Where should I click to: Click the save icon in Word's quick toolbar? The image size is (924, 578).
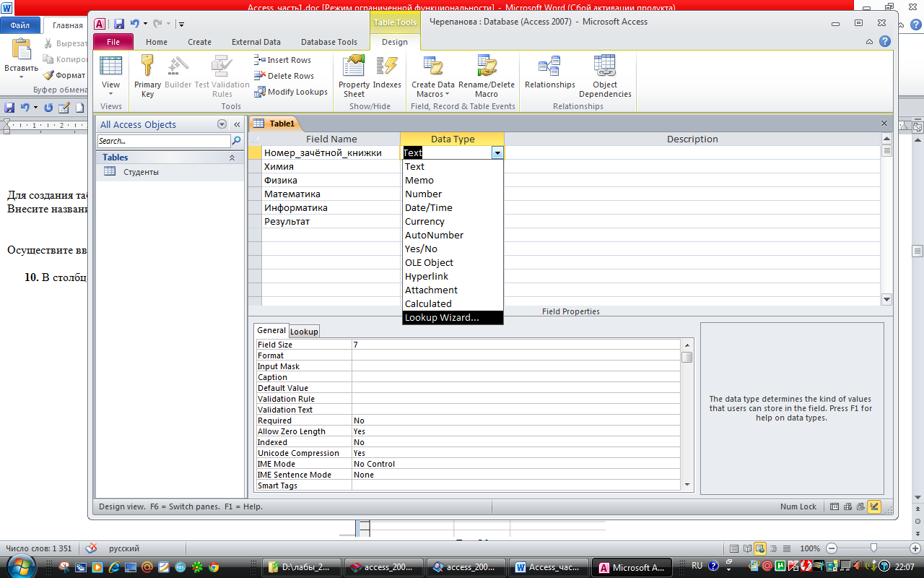pos(9,108)
